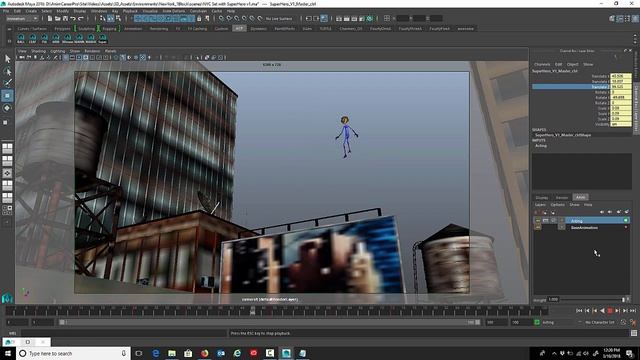The width and height of the screenshot is (640, 360).
Task: Open animation preferences icon beside auto key
Action: click(x=633, y=322)
